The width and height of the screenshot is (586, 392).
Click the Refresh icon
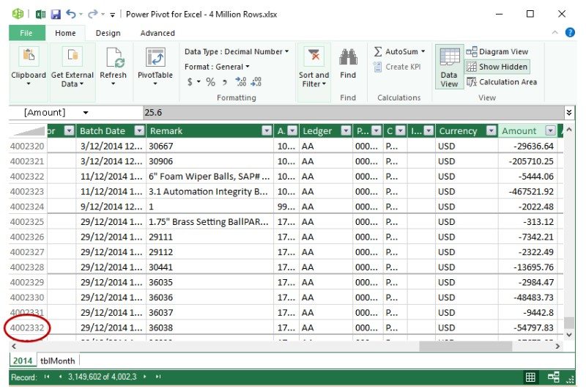click(x=115, y=57)
